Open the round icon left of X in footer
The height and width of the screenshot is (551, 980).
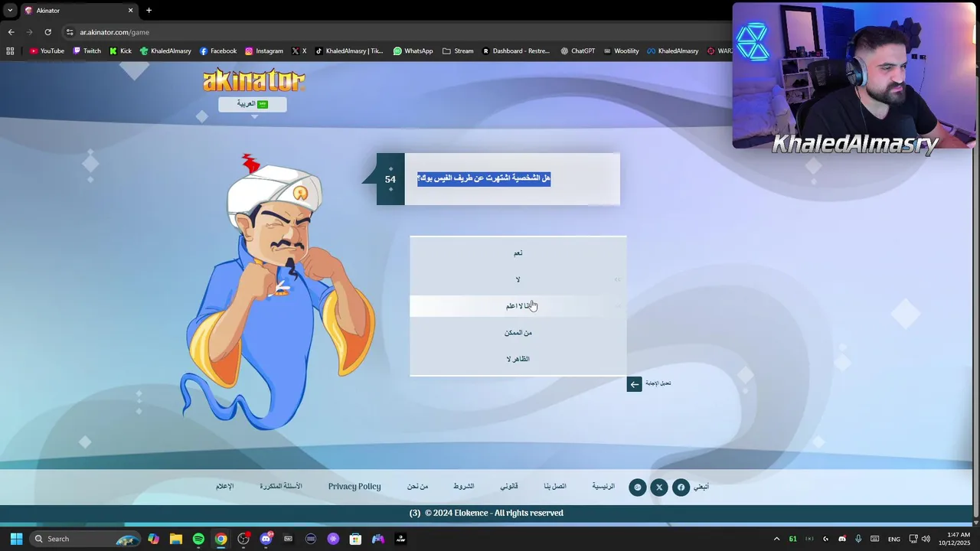pos(638,487)
